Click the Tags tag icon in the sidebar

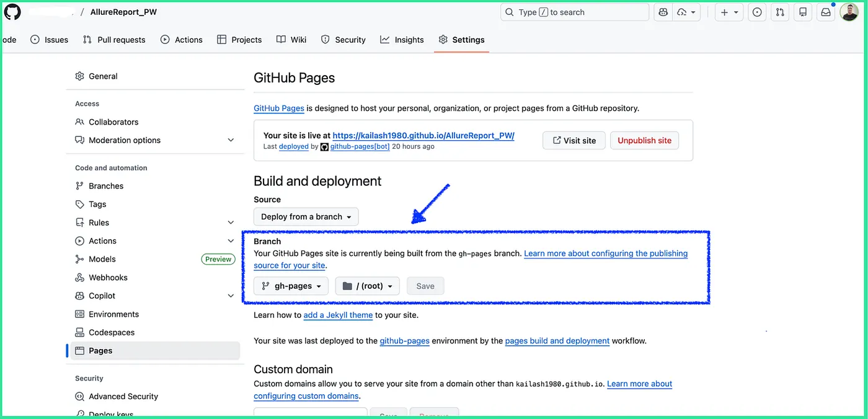pos(79,204)
